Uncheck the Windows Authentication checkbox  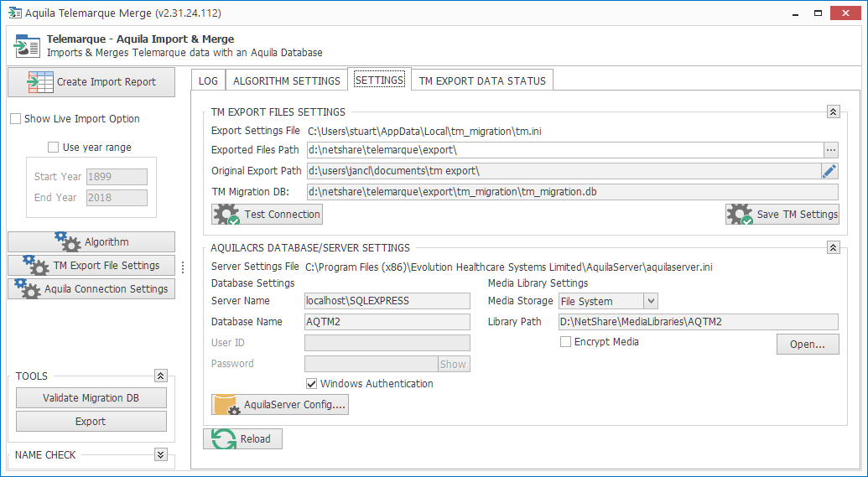pos(311,384)
